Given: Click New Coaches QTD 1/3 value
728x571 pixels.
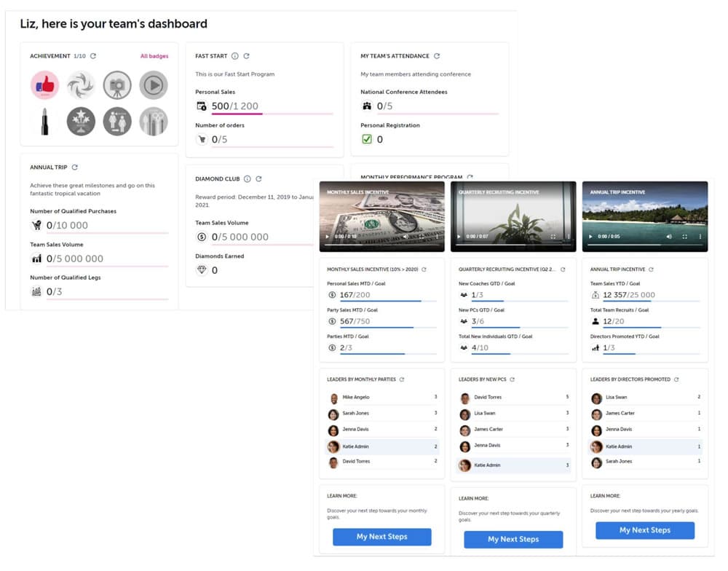Looking at the screenshot, I should pos(478,294).
